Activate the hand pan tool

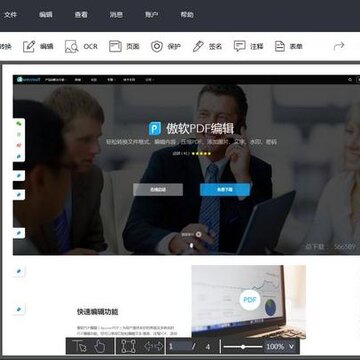pyautogui.click(x=99, y=347)
